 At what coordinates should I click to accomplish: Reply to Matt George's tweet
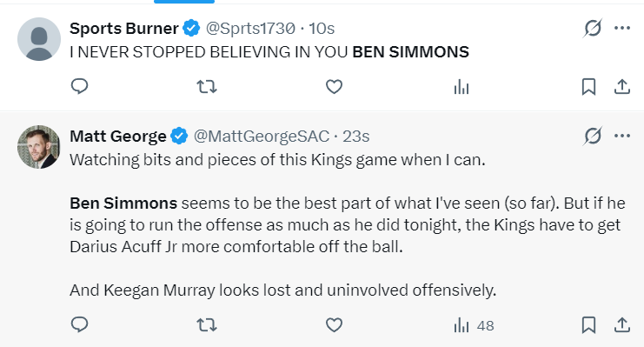(79, 325)
